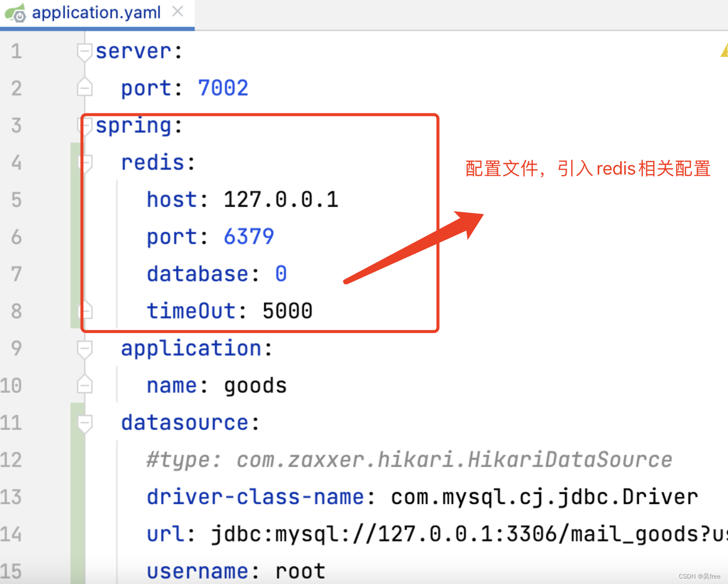728x584 pixels.
Task: Click the name value goods
Action: (x=255, y=386)
